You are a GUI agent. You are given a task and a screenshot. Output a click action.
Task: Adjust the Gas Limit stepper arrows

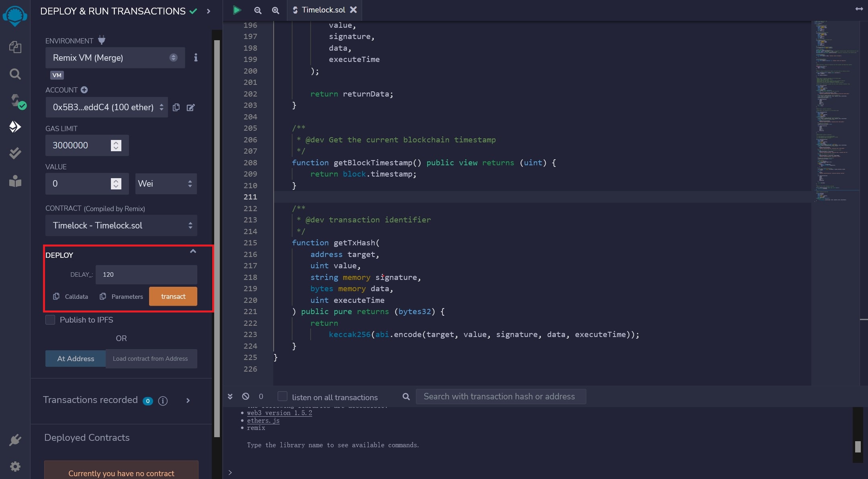[x=116, y=145]
